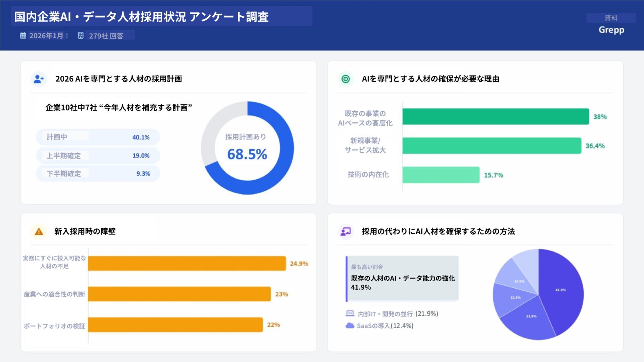Click the person-plus icon beside the hiring plan title
644x362 pixels.
point(39,79)
